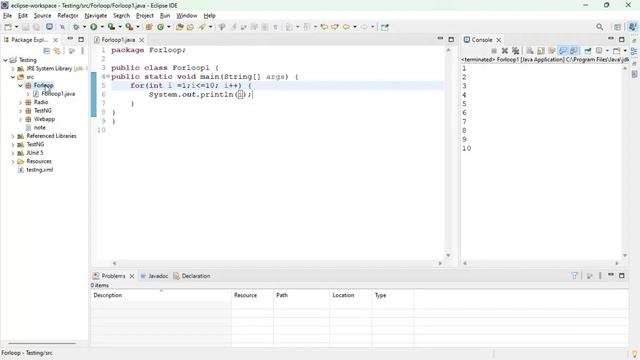Viewport: 640px width, 360px height.
Task: Click the tip lightbulb in status bar
Action: click(634, 353)
